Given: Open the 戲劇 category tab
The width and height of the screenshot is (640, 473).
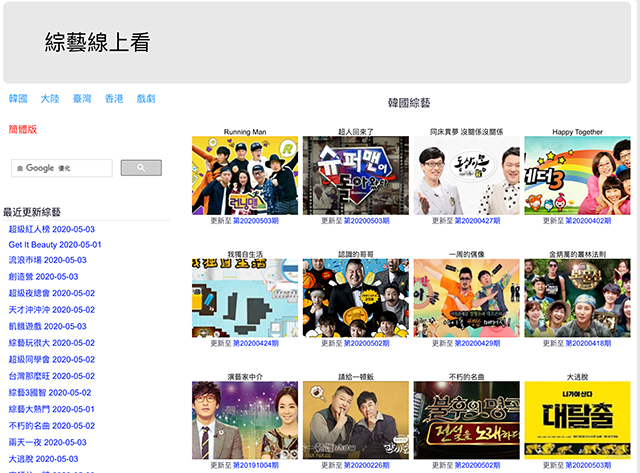Looking at the screenshot, I should coord(146,98).
